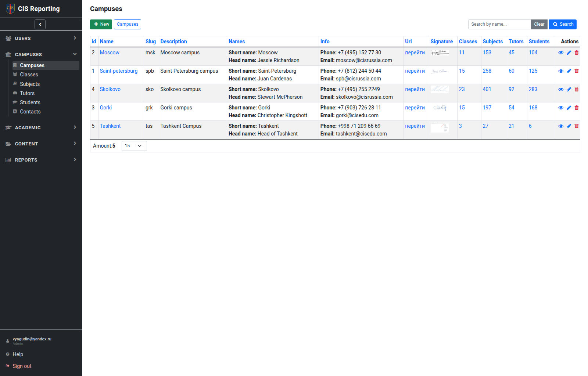
Task: Open the Moscow campus name link
Action: [110, 53]
